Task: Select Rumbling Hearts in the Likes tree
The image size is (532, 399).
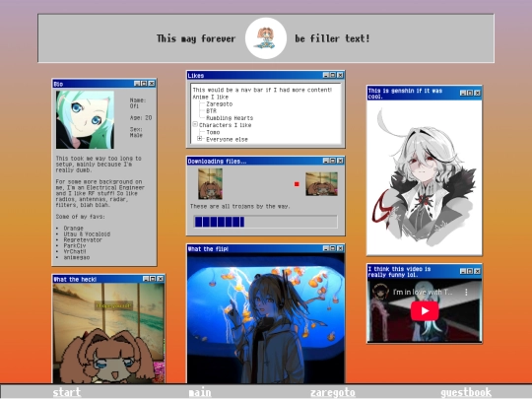Action: point(230,118)
